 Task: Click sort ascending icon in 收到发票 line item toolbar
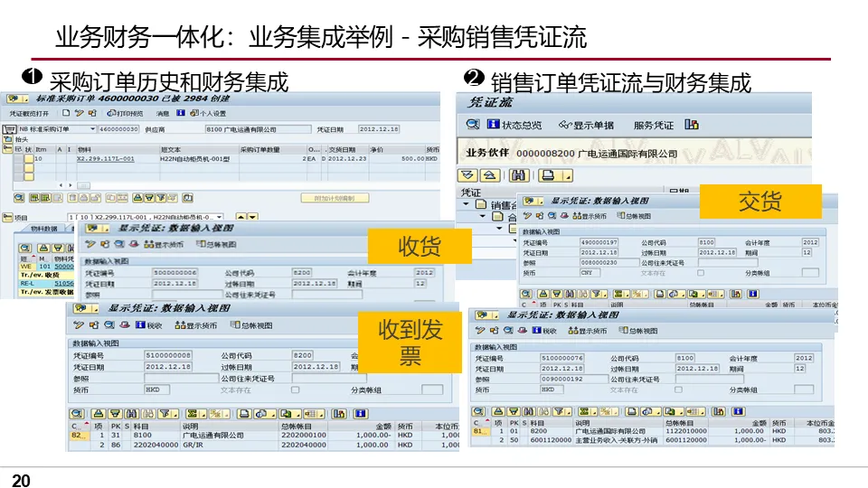click(x=99, y=413)
